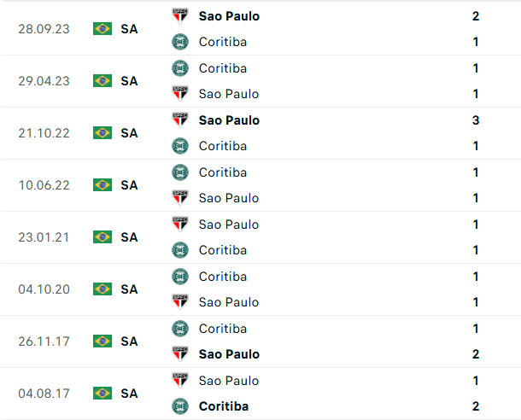Select SA league label for 21.10.22 match
521x420 pixels.
(129, 133)
